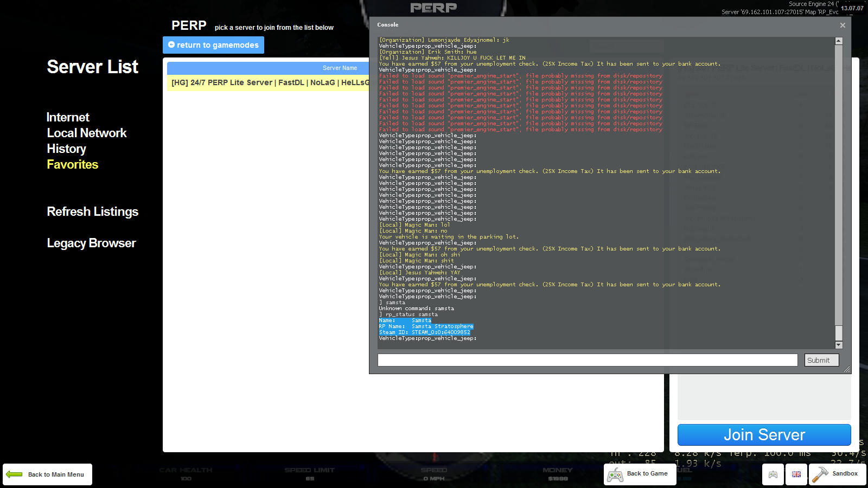The width and height of the screenshot is (868, 488).
Task: Close the Console window
Action: (843, 25)
